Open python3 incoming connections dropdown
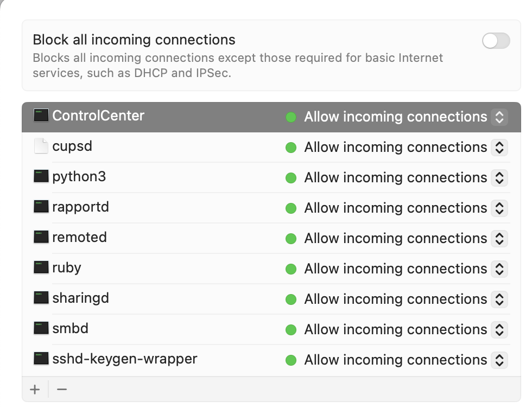 tap(499, 177)
